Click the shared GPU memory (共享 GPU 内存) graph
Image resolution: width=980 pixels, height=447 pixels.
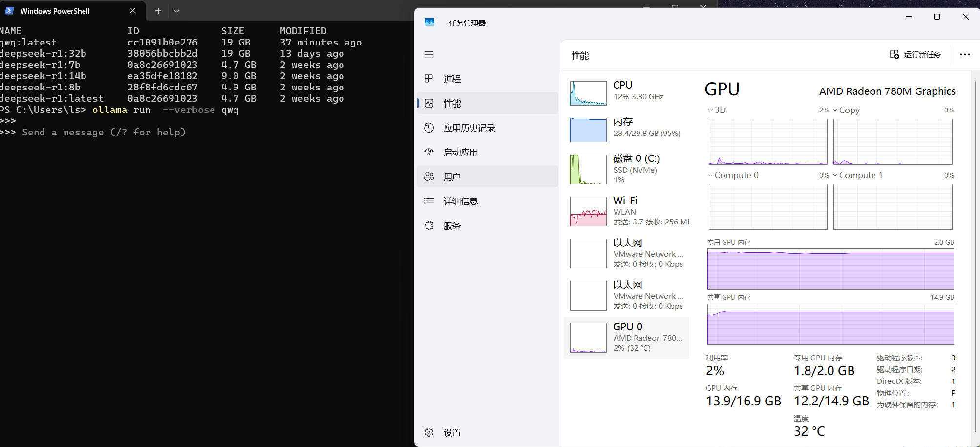(x=831, y=324)
